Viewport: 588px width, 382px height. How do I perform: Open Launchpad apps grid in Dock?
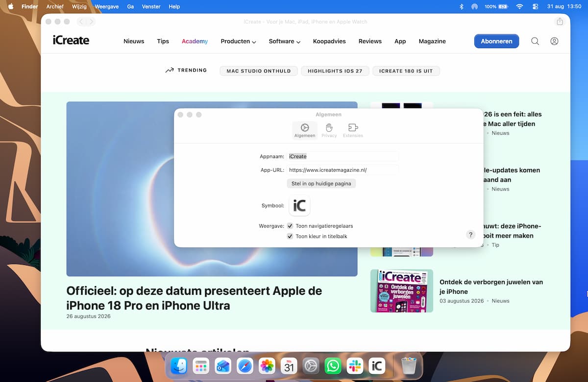click(201, 365)
